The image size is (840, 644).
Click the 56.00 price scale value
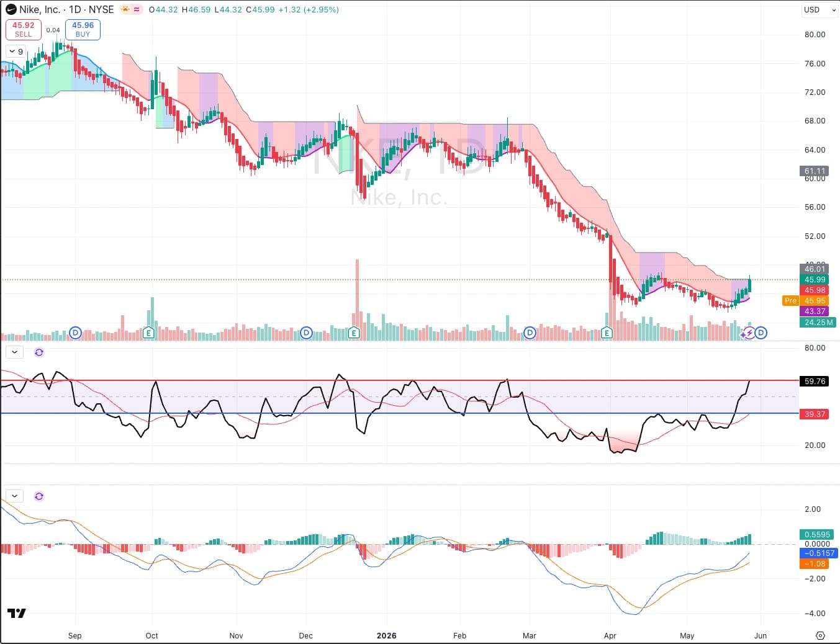815,207
